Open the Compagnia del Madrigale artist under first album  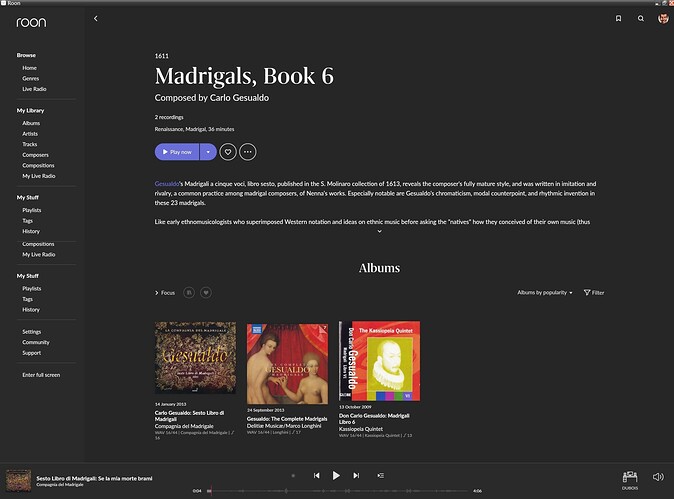click(184, 426)
